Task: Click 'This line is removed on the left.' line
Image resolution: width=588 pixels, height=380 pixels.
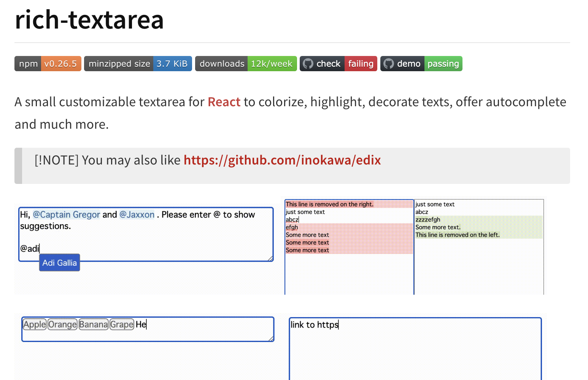Action: tap(458, 235)
